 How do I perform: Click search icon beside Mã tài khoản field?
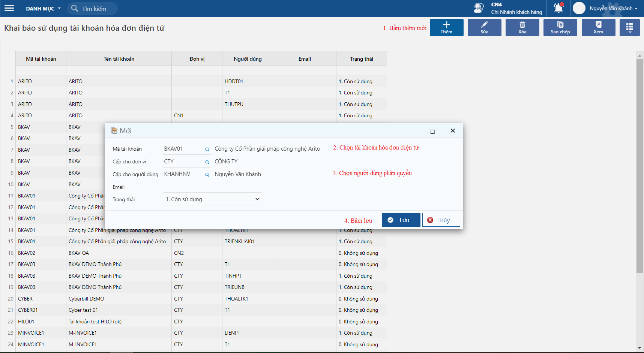207,150
